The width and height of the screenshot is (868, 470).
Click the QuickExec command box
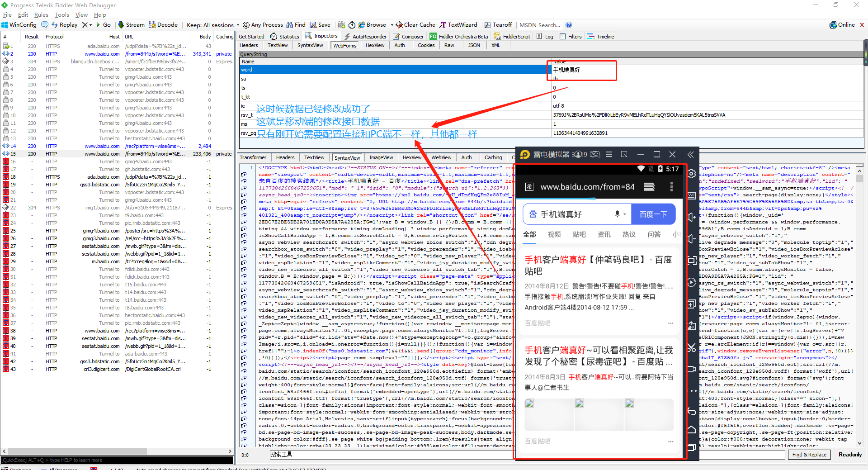click(x=117, y=460)
